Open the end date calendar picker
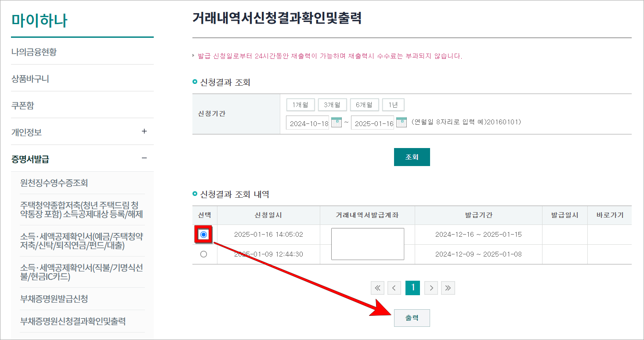The image size is (644, 340). 401,123
